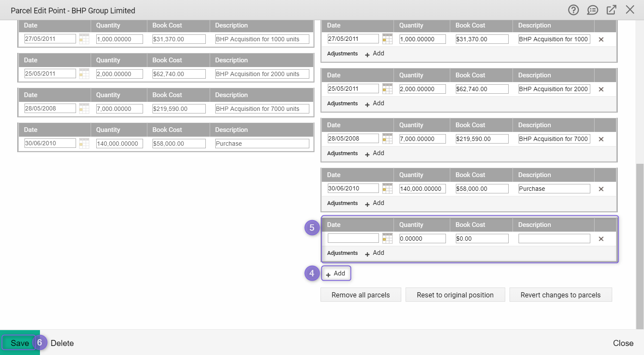Remove the 2,000.00000 quantity parcel with X
This screenshot has width=644, height=355.
[601, 89]
